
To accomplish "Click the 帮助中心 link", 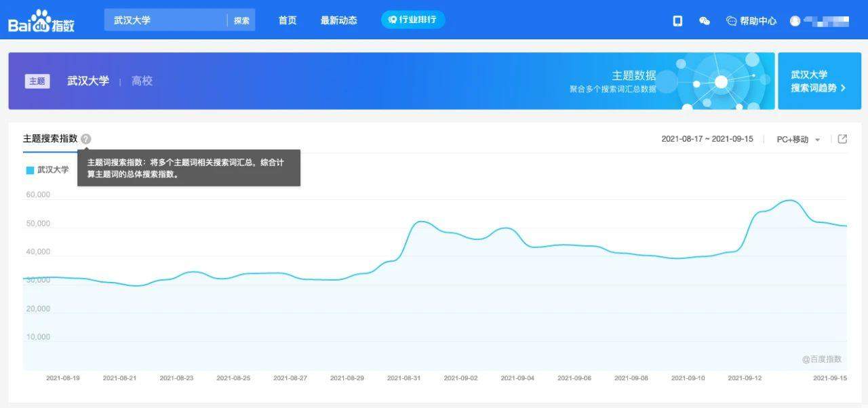I will (x=758, y=21).
